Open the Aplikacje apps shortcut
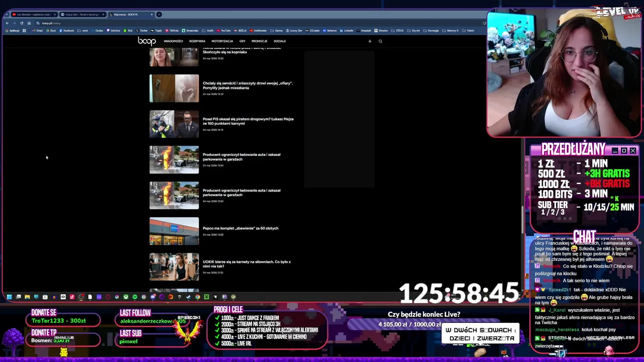The height and width of the screenshot is (362, 644). (x=13, y=31)
